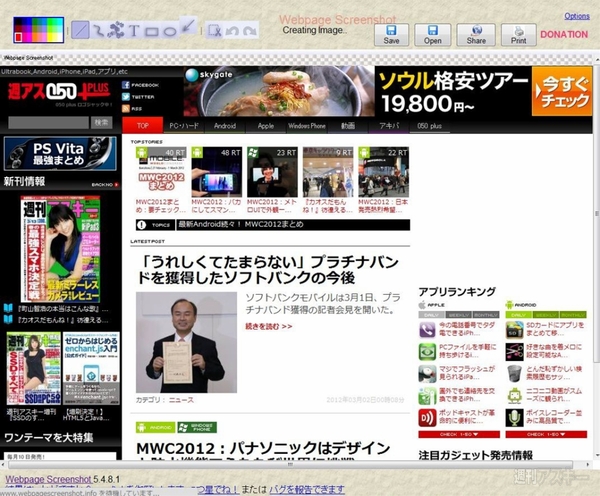Click the 続きを読む >> link
Image resolution: width=600 pixels, height=496 pixels.
click(269, 326)
